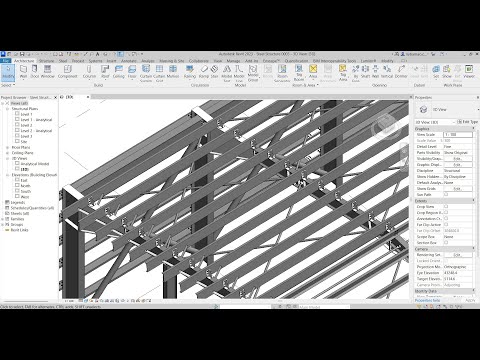This screenshot has width=480, height=360.
Task: Select the Room Separator tool
Action: click(x=282, y=73)
